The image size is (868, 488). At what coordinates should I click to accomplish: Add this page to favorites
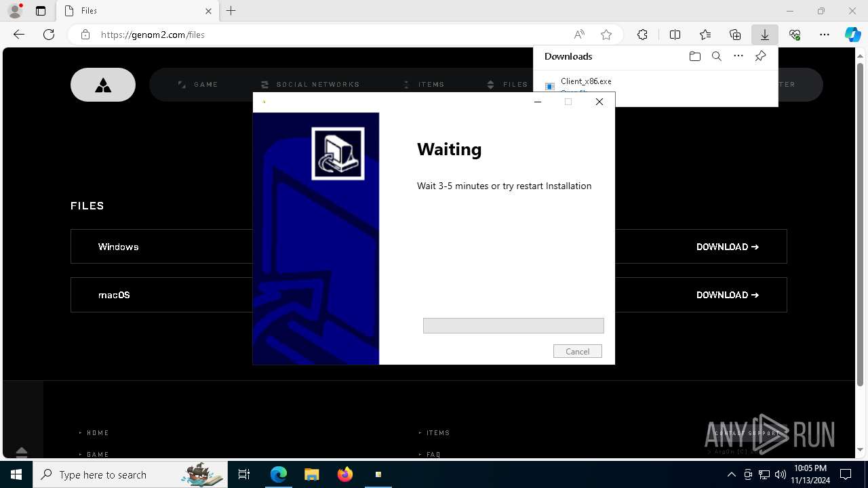(606, 35)
